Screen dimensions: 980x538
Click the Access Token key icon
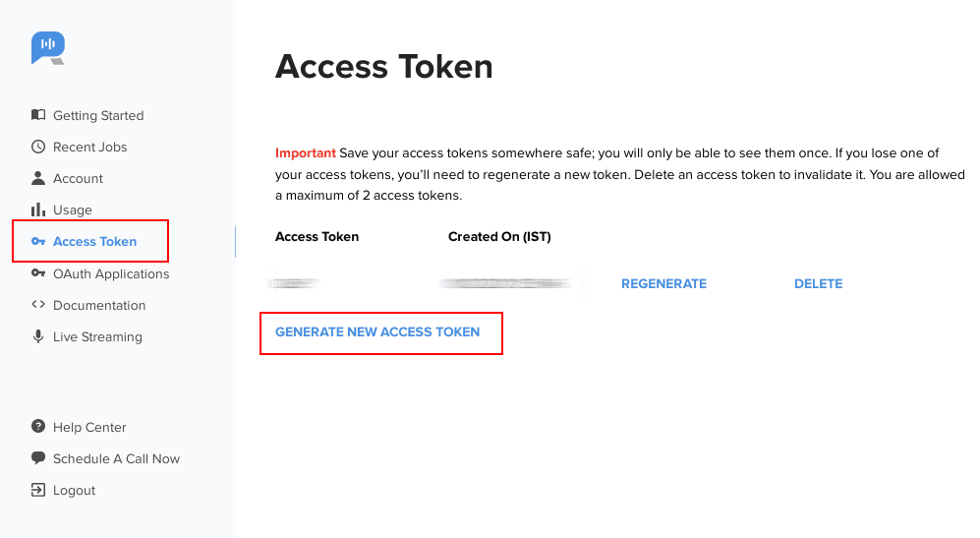[x=38, y=241]
